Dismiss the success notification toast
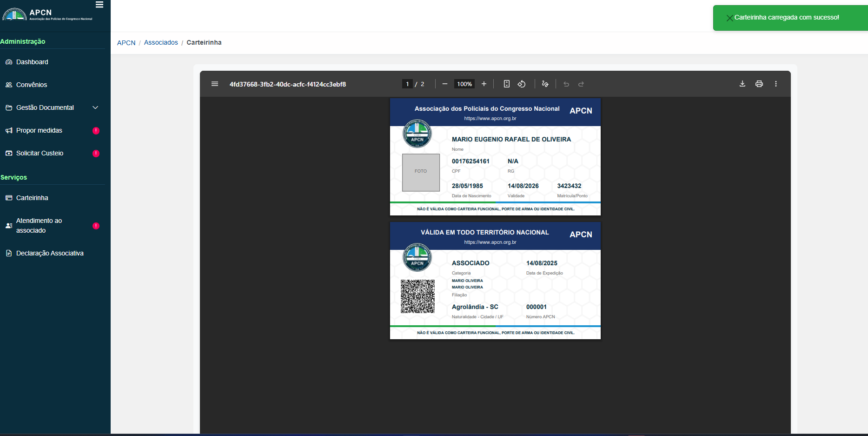 pyautogui.click(x=729, y=18)
